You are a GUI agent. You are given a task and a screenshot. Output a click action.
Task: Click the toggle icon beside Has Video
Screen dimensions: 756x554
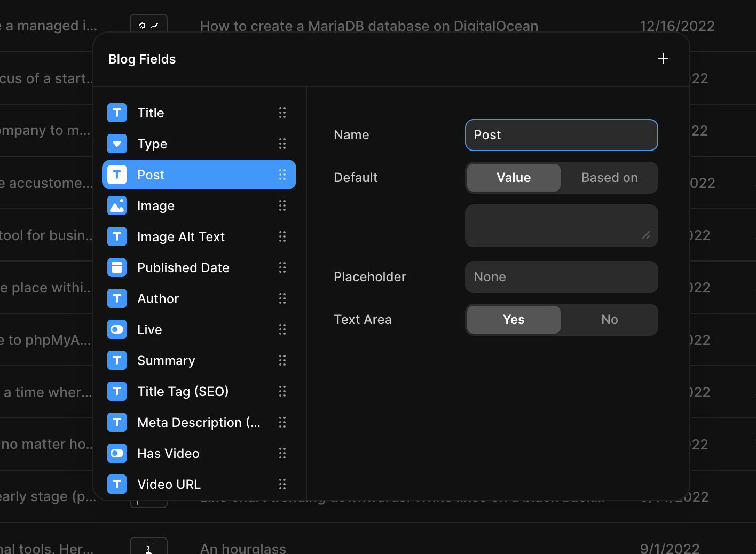(117, 453)
